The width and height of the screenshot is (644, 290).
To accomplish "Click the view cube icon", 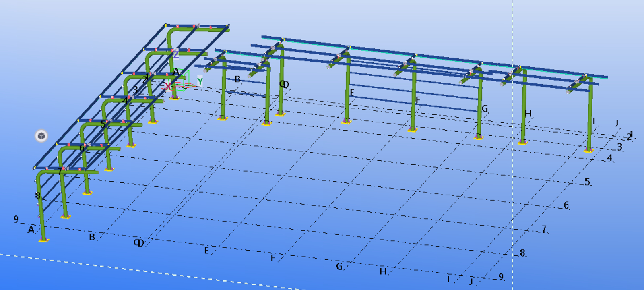I will (x=41, y=136).
